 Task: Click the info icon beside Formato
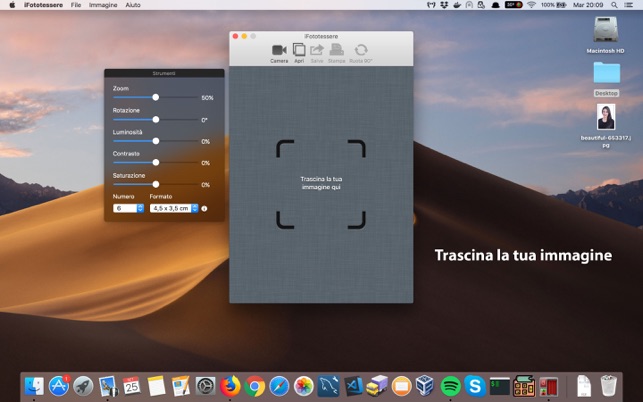(x=204, y=208)
